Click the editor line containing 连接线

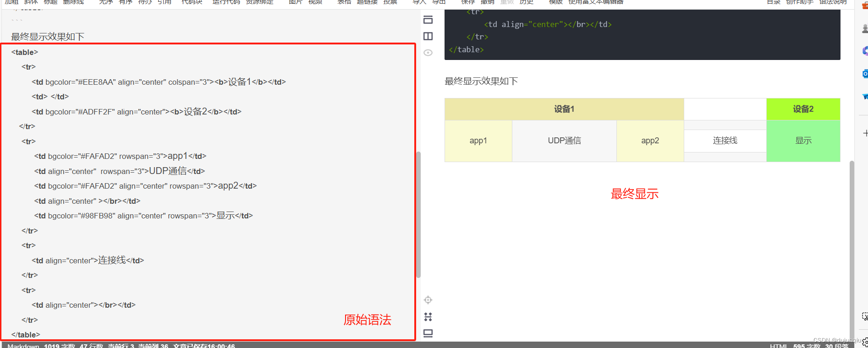point(88,261)
